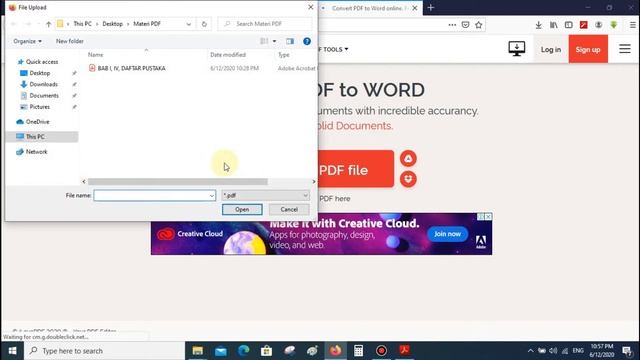The height and width of the screenshot is (360, 640).
Task: Select Materi PDF in the breadcrumb path
Action: click(147, 24)
